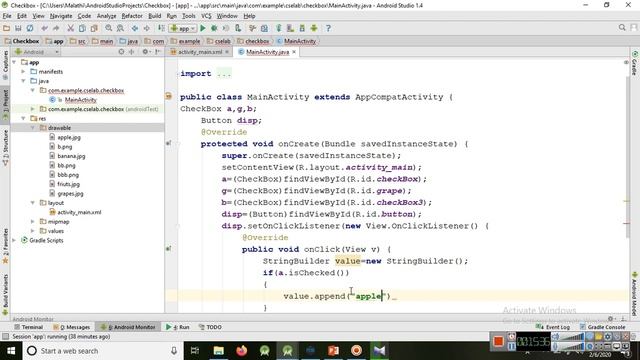Click the scroll from source target icon
The height and width of the screenshot is (360, 640).
coord(121,52)
